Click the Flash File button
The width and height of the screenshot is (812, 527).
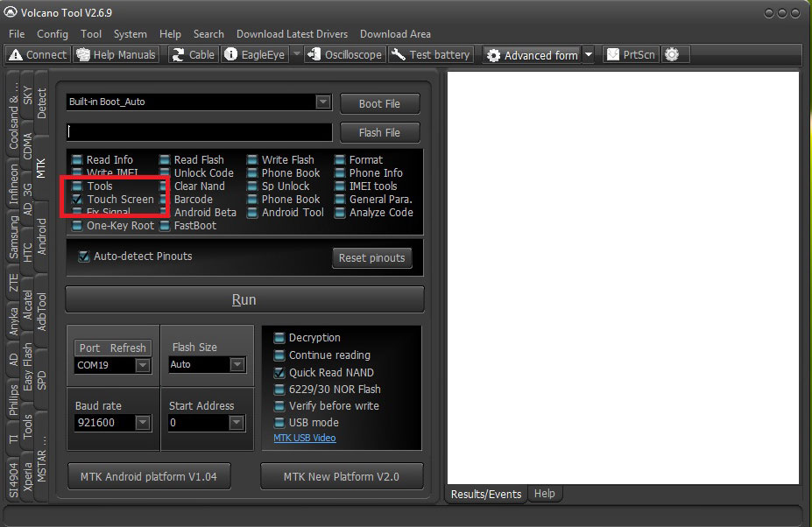(x=379, y=132)
